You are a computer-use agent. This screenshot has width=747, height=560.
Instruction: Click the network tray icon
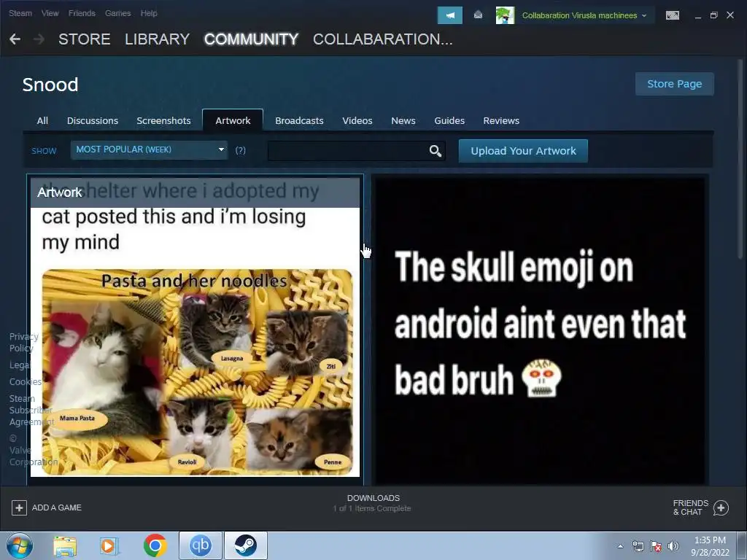point(638,546)
